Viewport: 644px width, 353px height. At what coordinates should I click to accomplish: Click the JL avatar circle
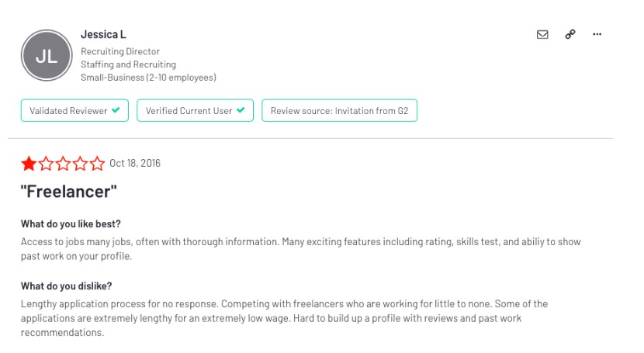(x=47, y=55)
